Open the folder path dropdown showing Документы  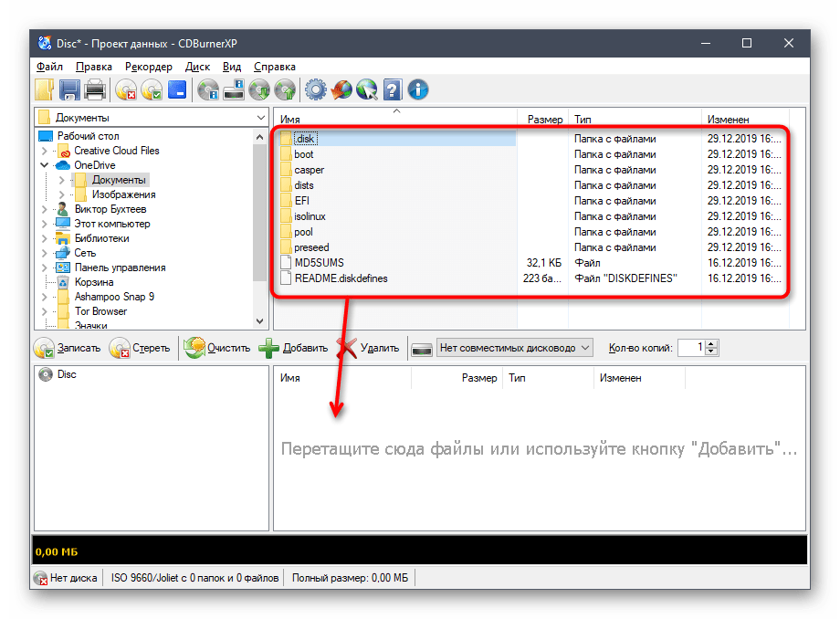pyautogui.click(x=260, y=118)
